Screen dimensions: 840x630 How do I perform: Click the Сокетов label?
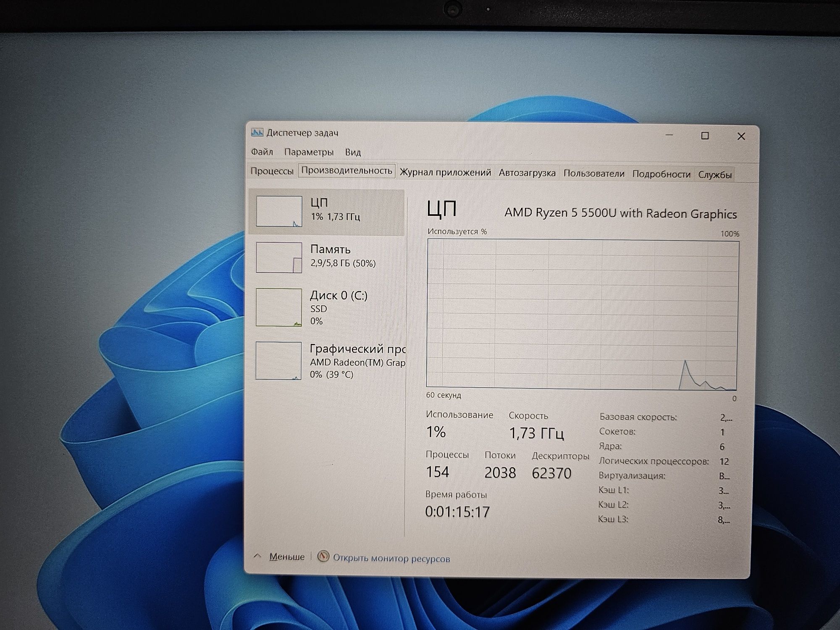click(617, 431)
